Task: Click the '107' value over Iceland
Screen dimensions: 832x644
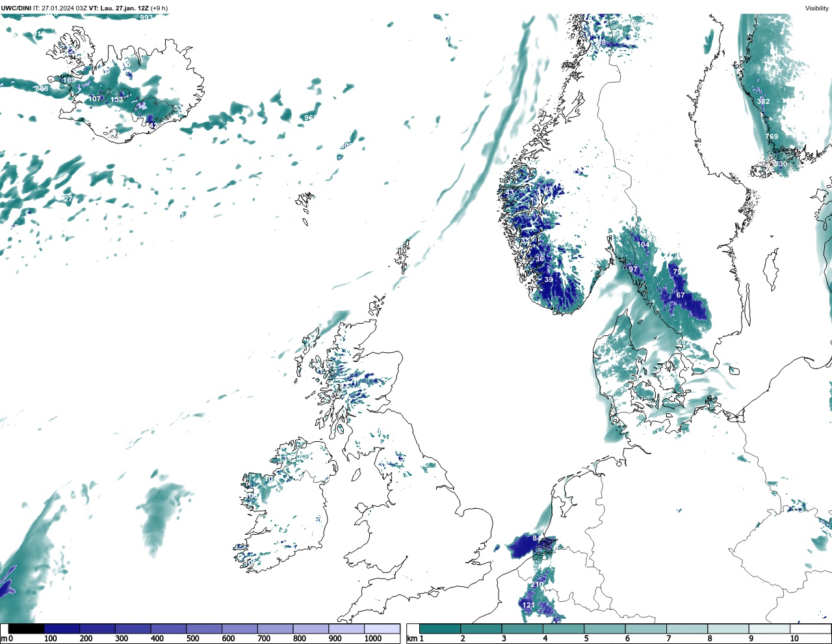Action: [95, 99]
